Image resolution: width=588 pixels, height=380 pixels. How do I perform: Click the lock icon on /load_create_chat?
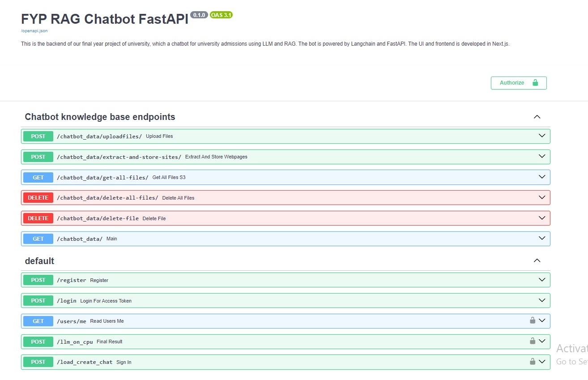pyautogui.click(x=533, y=361)
